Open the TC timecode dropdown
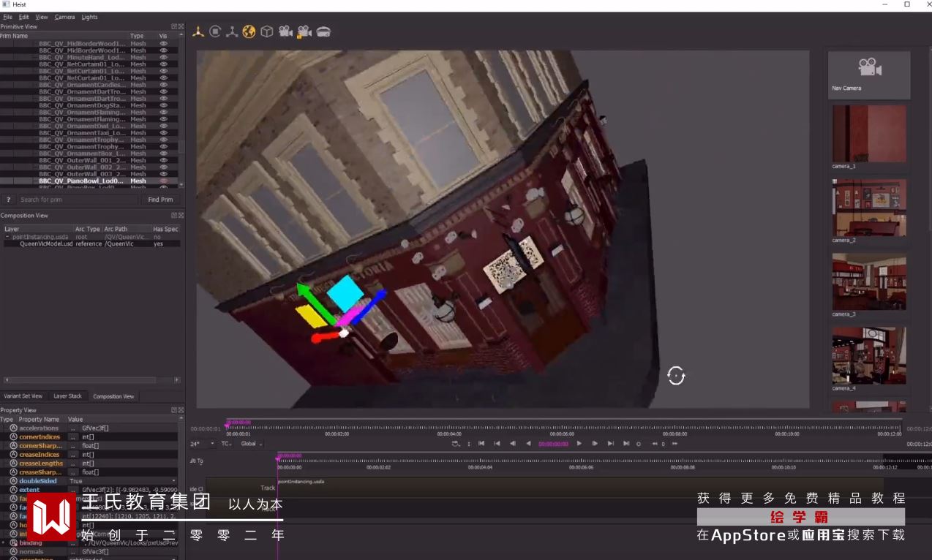This screenshot has height=560, width=932. [x=227, y=444]
